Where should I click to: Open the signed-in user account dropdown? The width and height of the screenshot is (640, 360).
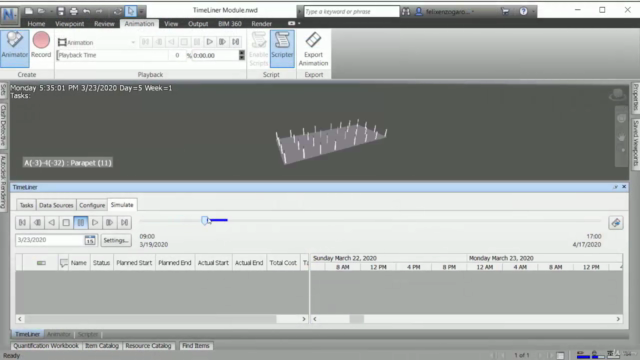[x=445, y=11]
